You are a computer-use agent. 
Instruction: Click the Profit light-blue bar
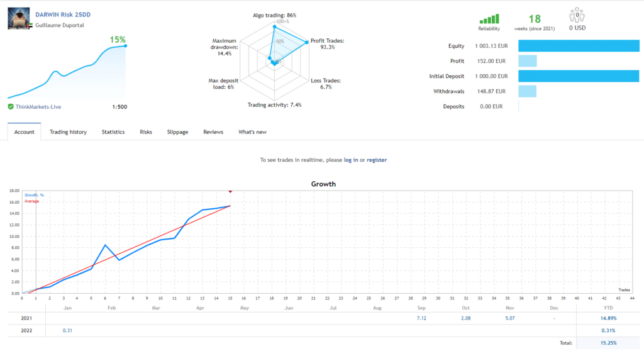coord(527,61)
